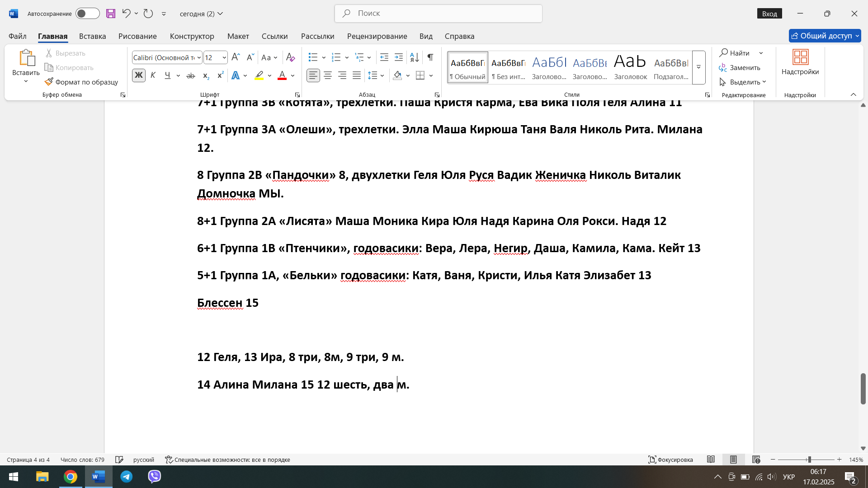Click the УКР keyboard language indicator
Viewport: 868px width, 488px height.
789,477
